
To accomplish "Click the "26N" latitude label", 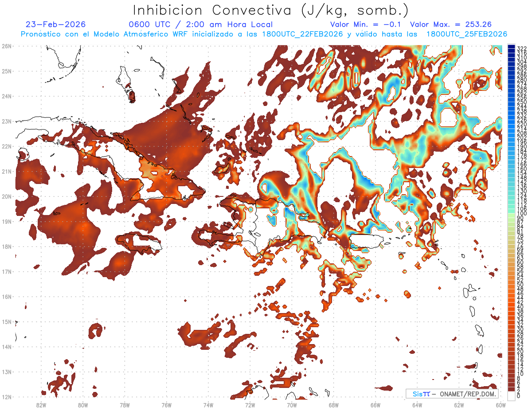I will tap(6, 46).
